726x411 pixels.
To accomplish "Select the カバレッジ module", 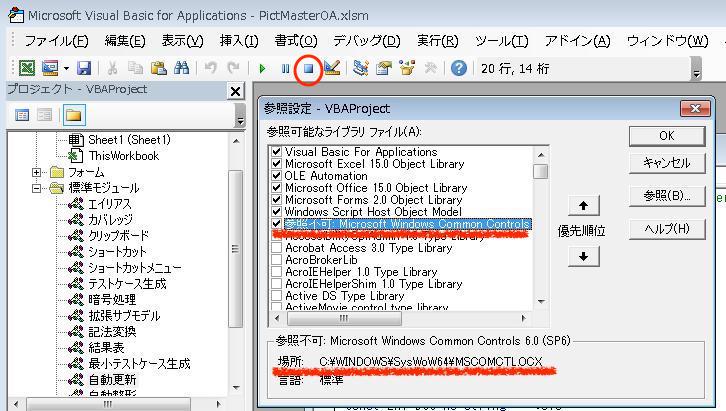I will [110, 220].
